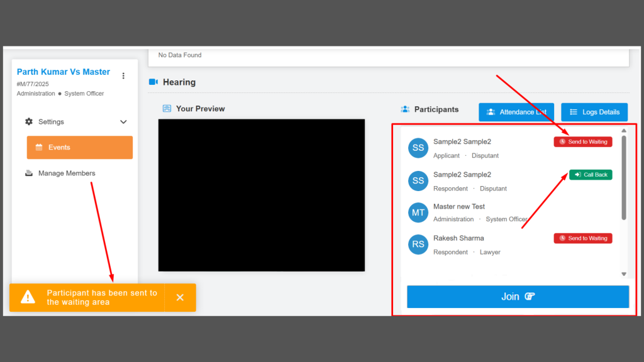Screen dimensions: 644x362
Task: Open Settings in the sidebar
Action: click(x=51, y=122)
